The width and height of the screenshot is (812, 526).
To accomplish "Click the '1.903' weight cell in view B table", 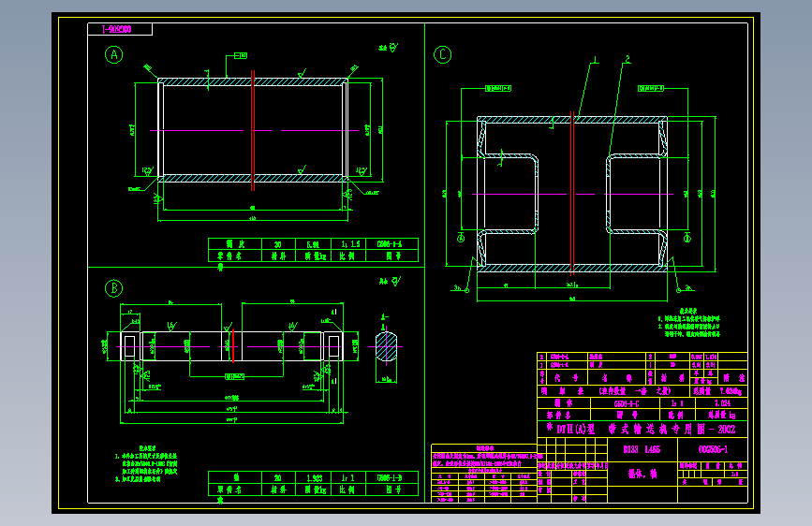I will point(314,478).
